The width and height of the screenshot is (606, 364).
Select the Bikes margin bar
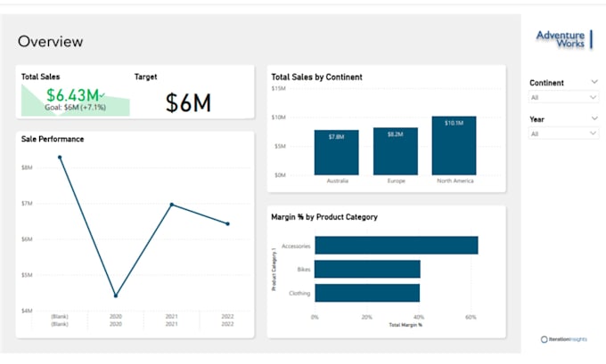coord(367,269)
